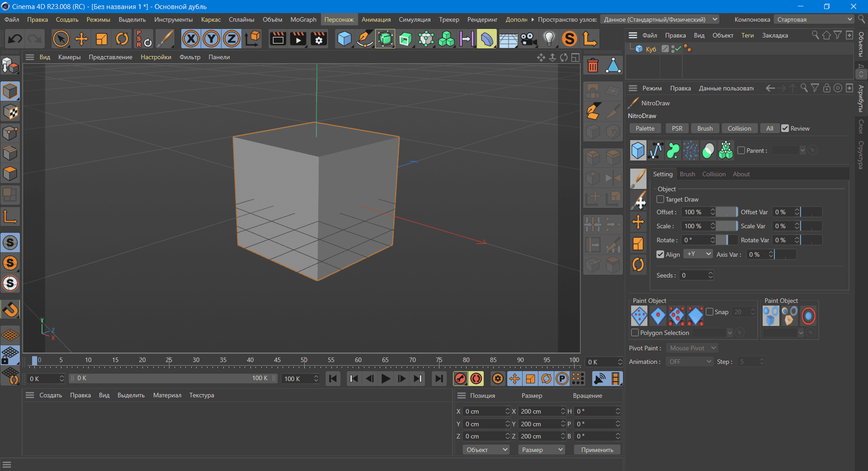Uncheck the Align checkbox
Screen dimensions: 868x471
point(660,254)
